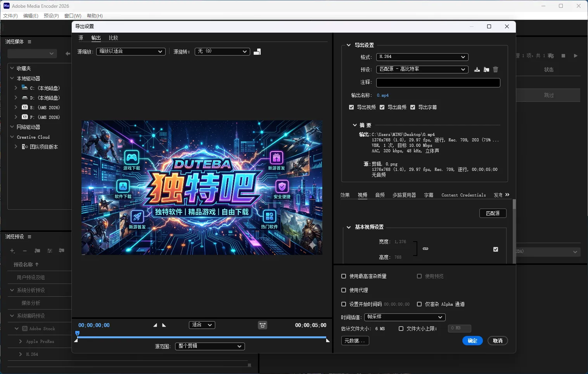Click the import preset folder icon
The width and height of the screenshot is (588, 374).
tap(486, 70)
